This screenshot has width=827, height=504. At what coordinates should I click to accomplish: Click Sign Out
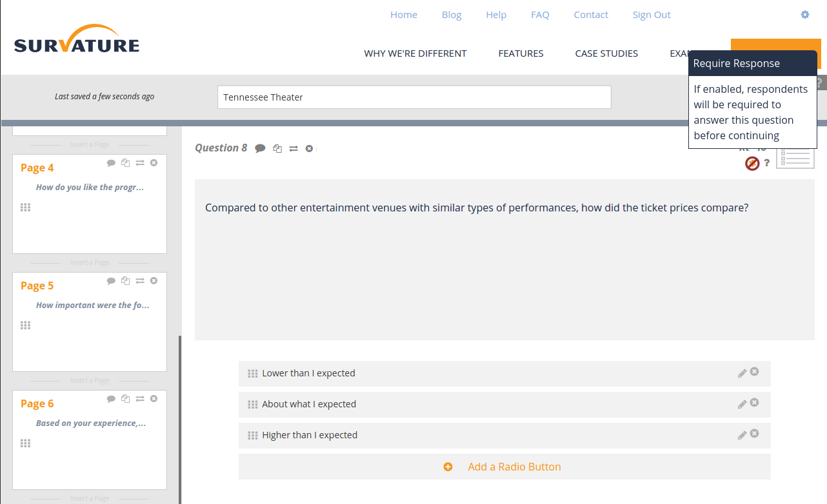[x=652, y=15]
